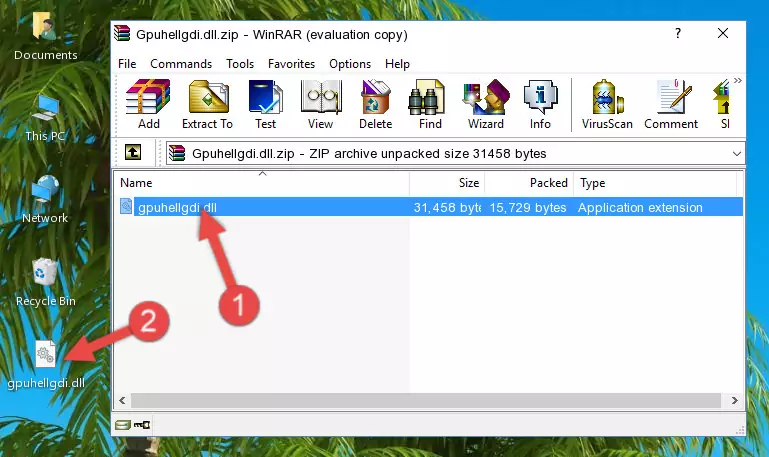Viewport: 769px width, 457px height.
Task: Click the 31,458 bytes size cell
Action: point(446,207)
